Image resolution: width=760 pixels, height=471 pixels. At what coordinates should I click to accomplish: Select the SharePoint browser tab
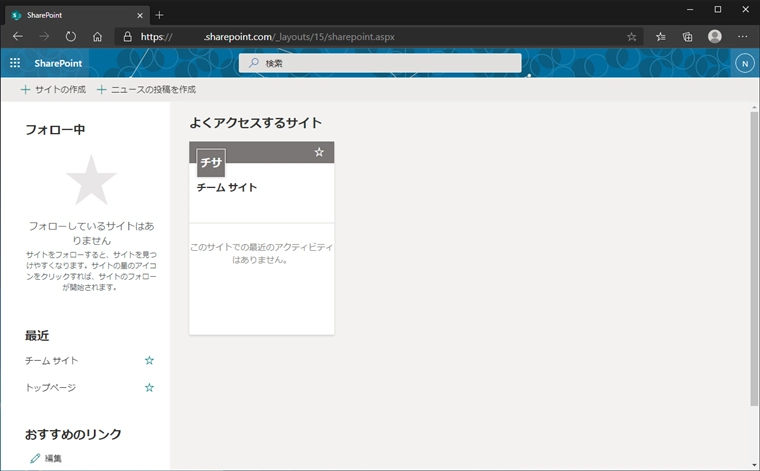(x=78, y=15)
